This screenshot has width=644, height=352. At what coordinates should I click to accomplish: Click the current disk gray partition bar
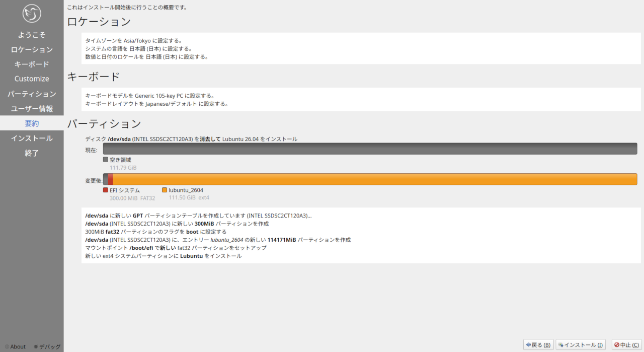[x=370, y=149]
